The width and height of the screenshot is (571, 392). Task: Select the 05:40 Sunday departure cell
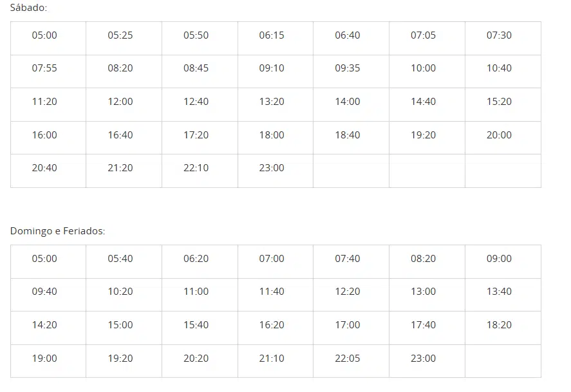click(120, 259)
